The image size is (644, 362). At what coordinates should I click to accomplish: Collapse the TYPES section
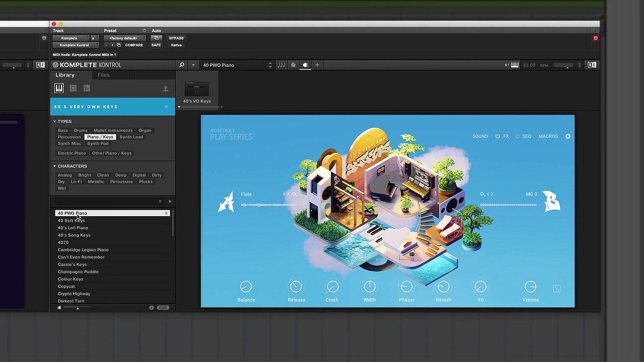pos(54,122)
